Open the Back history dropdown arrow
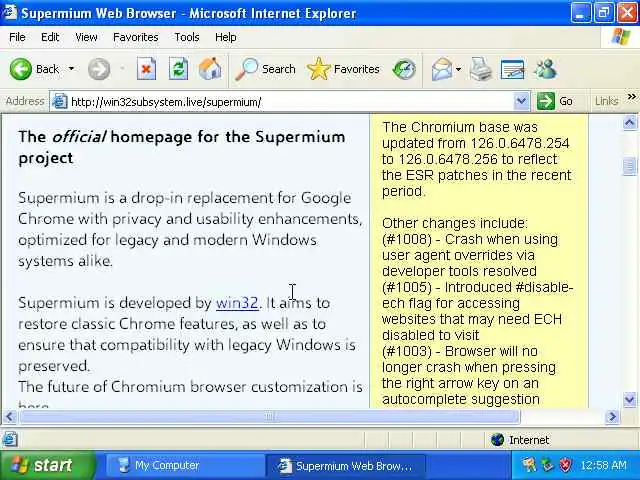Image resolution: width=640 pixels, height=480 pixels. pyautogui.click(x=71, y=69)
